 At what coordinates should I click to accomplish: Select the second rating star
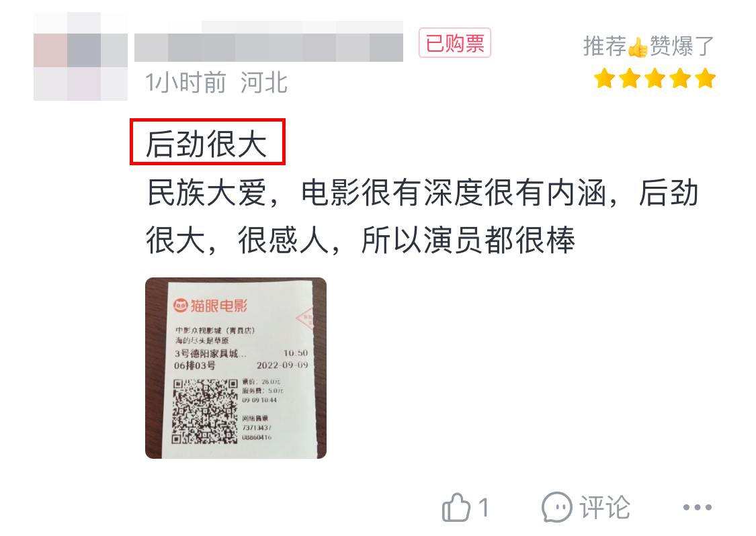[x=630, y=79]
